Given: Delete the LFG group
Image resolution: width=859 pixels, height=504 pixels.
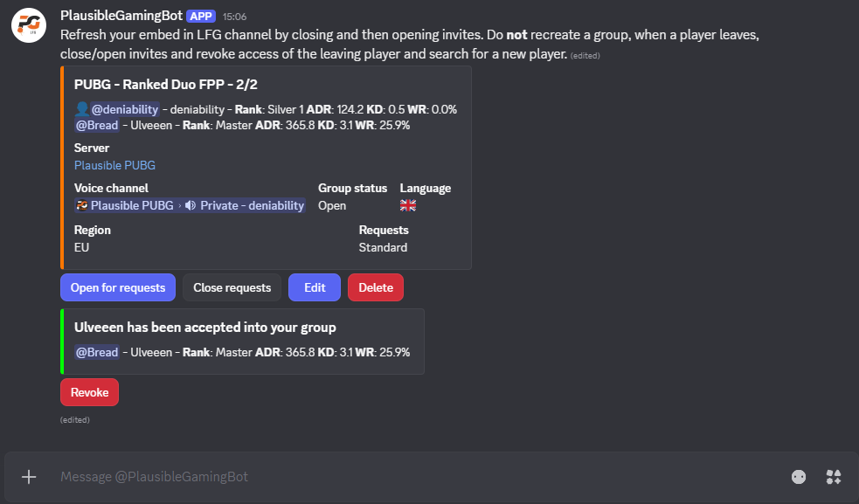Looking at the screenshot, I should point(376,287).
